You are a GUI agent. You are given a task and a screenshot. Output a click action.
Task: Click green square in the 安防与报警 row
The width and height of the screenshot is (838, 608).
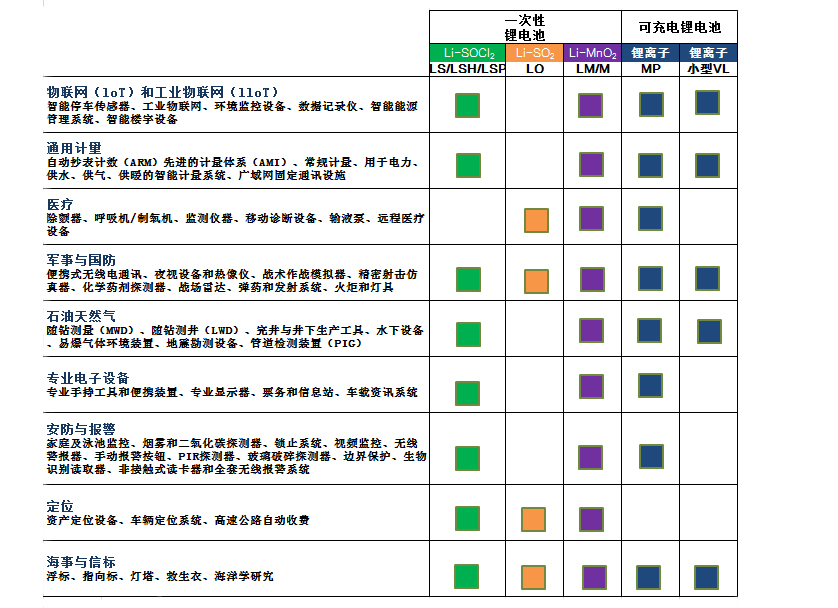468,458
